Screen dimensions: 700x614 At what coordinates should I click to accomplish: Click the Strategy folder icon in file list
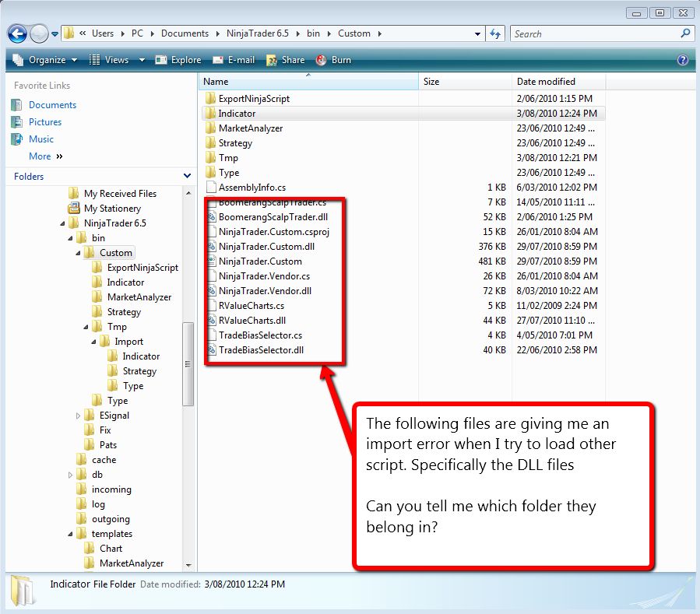click(x=211, y=142)
